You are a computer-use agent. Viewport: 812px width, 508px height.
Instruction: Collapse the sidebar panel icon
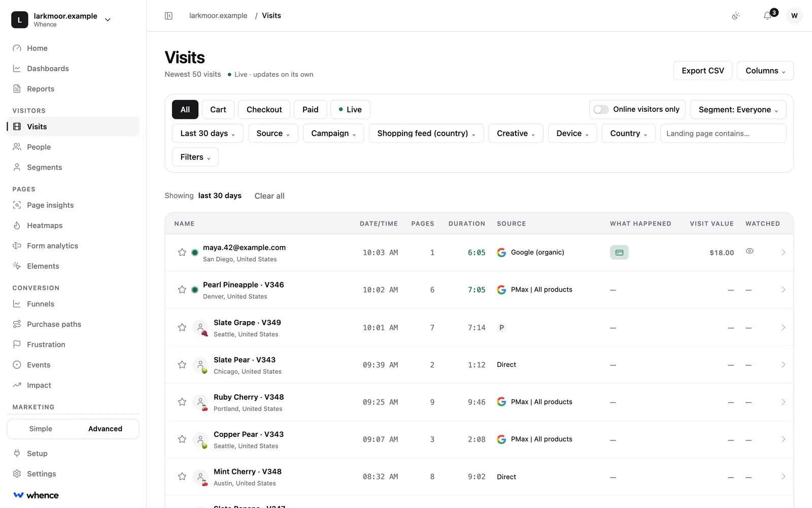168,16
